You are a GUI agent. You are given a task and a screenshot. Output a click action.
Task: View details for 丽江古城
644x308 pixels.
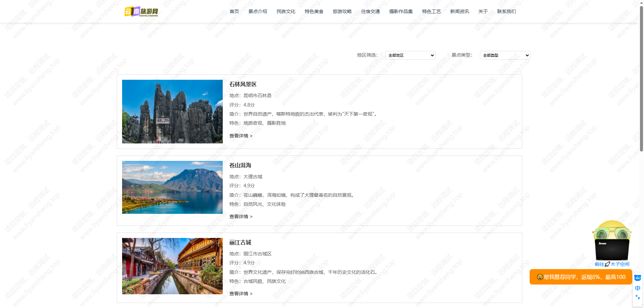pyautogui.click(x=241, y=294)
